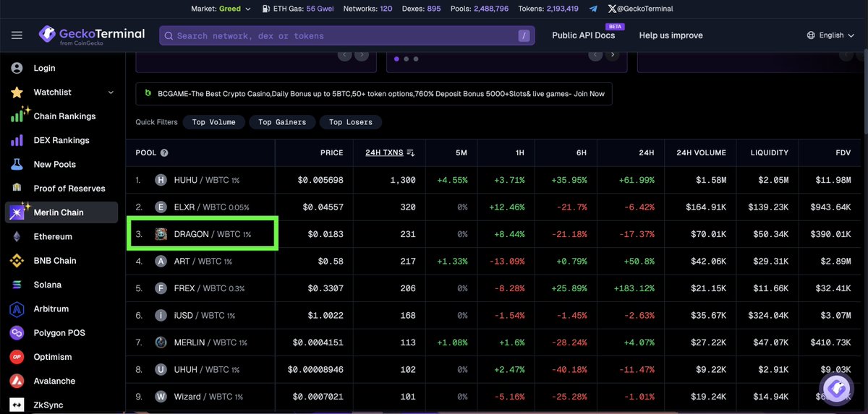Select Merlin Chain in sidebar
This screenshot has width=868, height=414.
point(61,212)
